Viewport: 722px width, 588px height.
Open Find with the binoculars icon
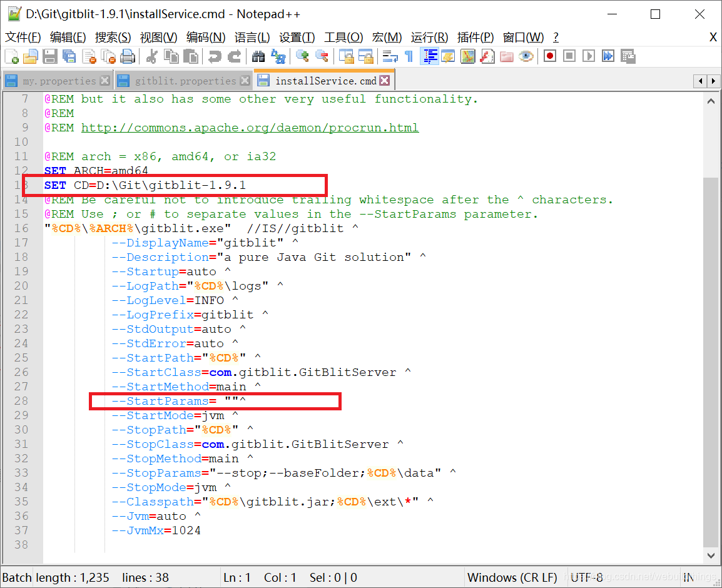click(x=258, y=56)
